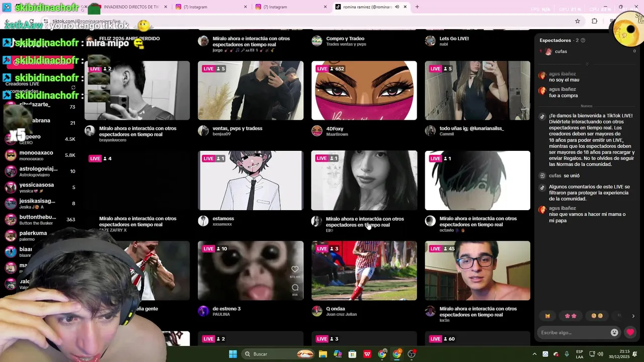Close the second Instagram tab

[x=325, y=7]
